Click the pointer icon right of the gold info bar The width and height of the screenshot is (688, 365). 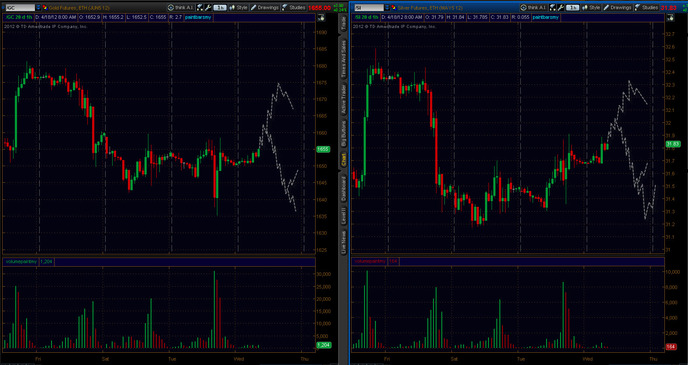[x=321, y=18]
